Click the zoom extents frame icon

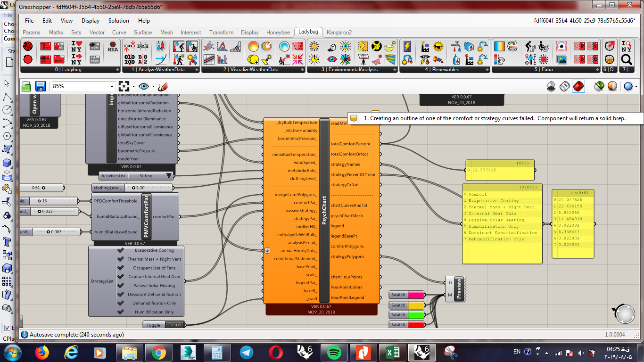click(x=124, y=86)
